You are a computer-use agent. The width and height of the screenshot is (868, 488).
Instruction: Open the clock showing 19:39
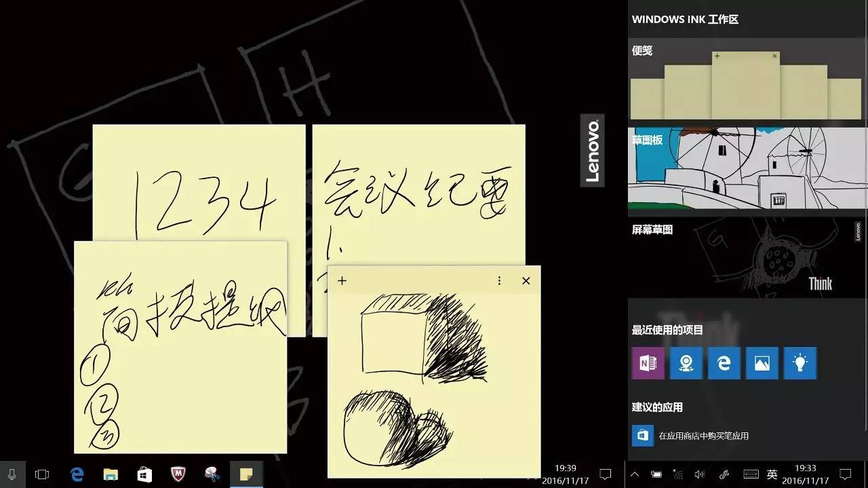coord(566,474)
